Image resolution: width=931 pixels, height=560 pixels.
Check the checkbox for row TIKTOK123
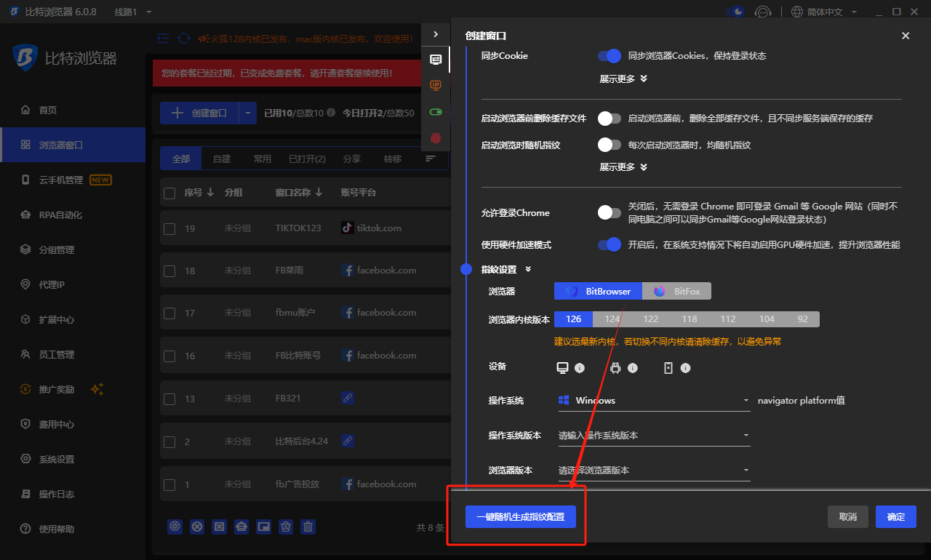[169, 228]
